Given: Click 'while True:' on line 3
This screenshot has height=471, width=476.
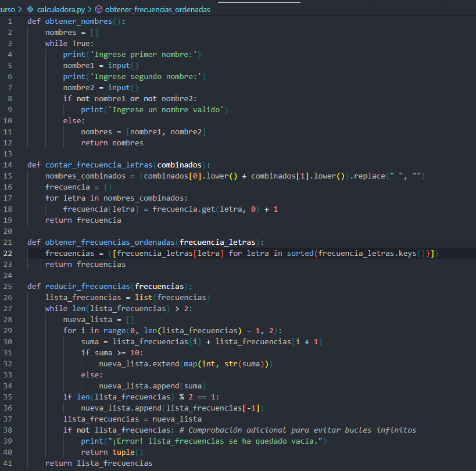Looking at the screenshot, I should click(x=70, y=44).
